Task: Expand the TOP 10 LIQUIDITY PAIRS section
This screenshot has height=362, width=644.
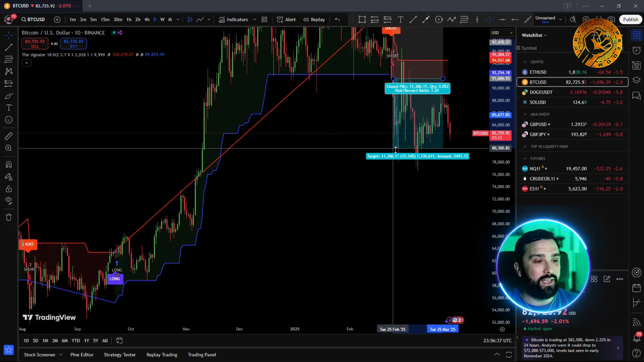Action: pos(525,146)
